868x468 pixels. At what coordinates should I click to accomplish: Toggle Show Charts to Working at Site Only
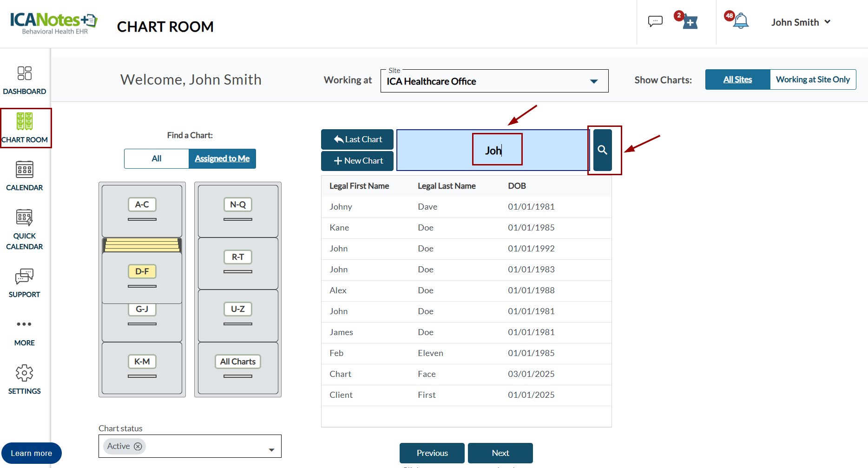click(x=813, y=79)
